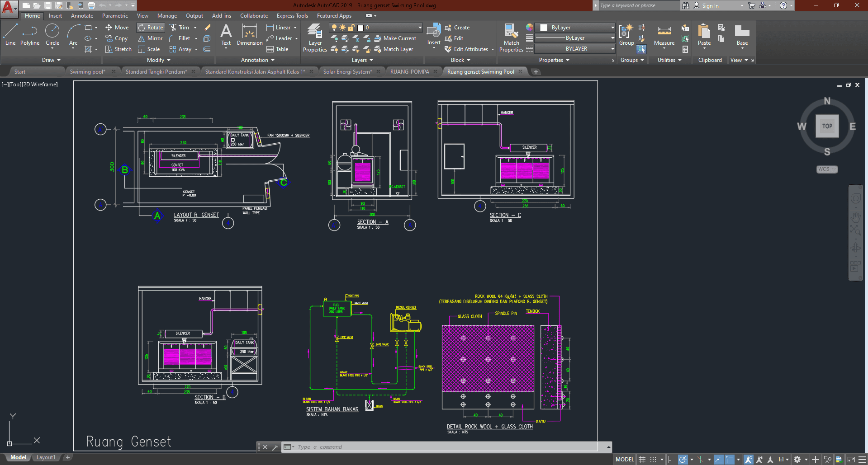The width and height of the screenshot is (868, 465).
Task: Switch to the Layout1 tab
Action: click(x=46, y=457)
